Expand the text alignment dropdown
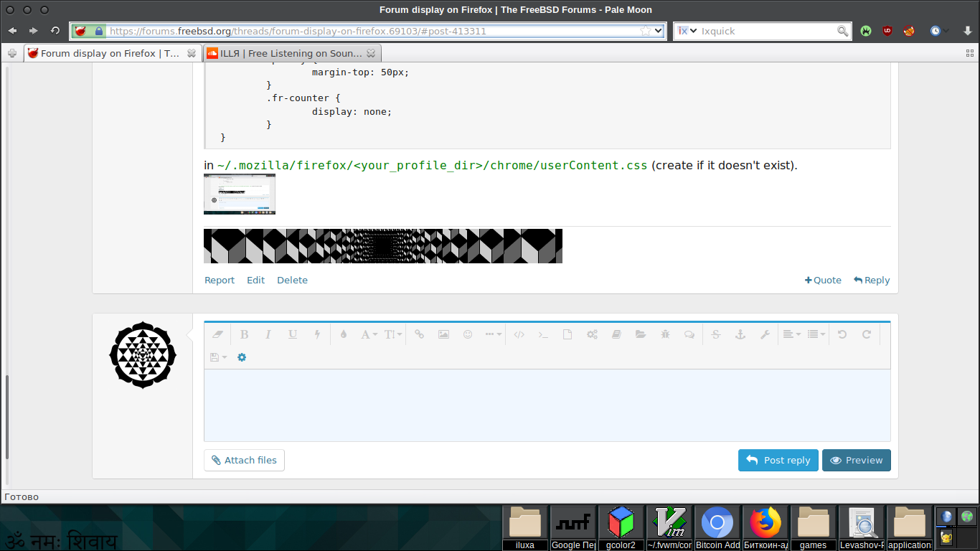The height and width of the screenshot is (551, 980). (791, 334)
